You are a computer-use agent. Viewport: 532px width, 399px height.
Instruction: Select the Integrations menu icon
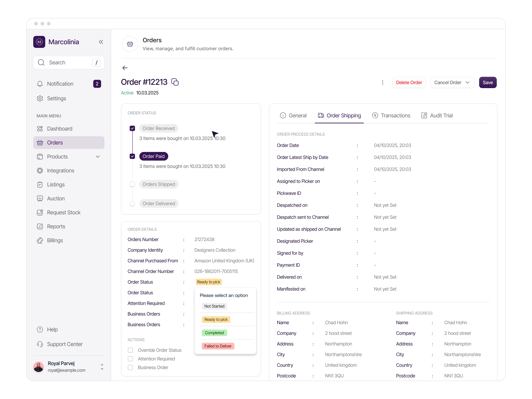pyautogui.click(x=40, y=171)
